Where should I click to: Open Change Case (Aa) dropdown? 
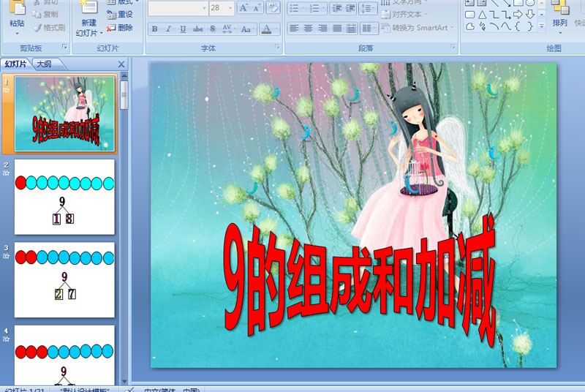(x=247, y=29)
